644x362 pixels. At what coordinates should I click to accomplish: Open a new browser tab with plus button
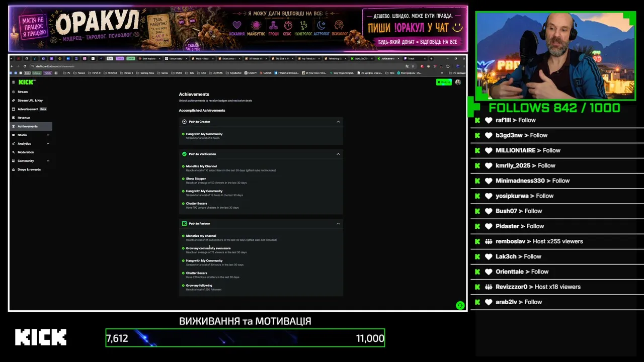[431, 58]
